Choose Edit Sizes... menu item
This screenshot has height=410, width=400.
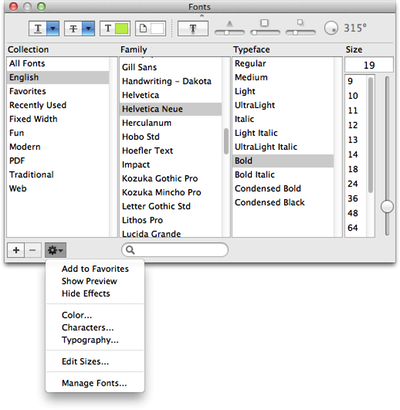pyautogui.click(x=95, y=361)
